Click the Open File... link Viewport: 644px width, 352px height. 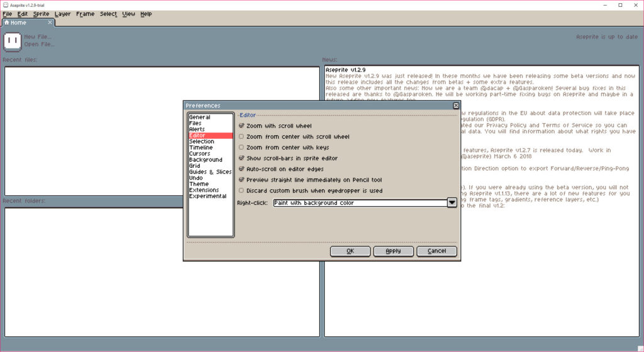39,44
